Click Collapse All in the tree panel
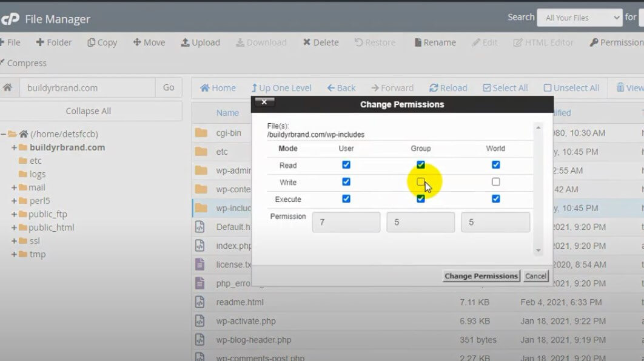Viewport: 644px width, 361px height. (x=89, y=111)
